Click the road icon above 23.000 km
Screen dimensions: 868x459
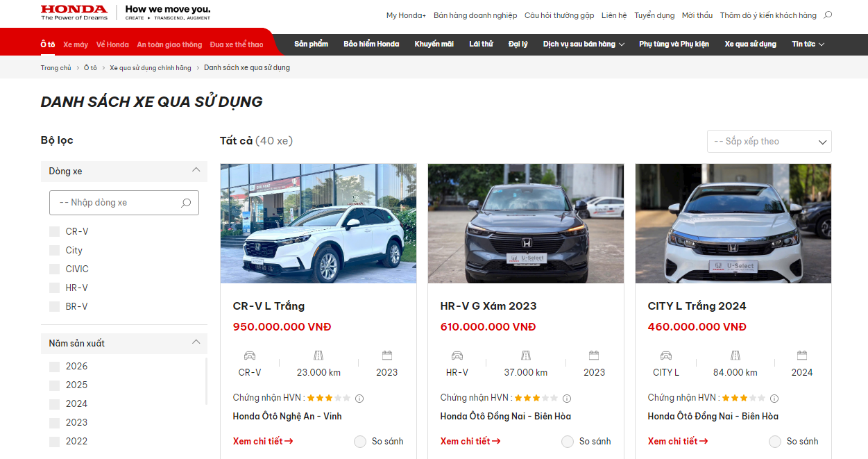point(318,356)
